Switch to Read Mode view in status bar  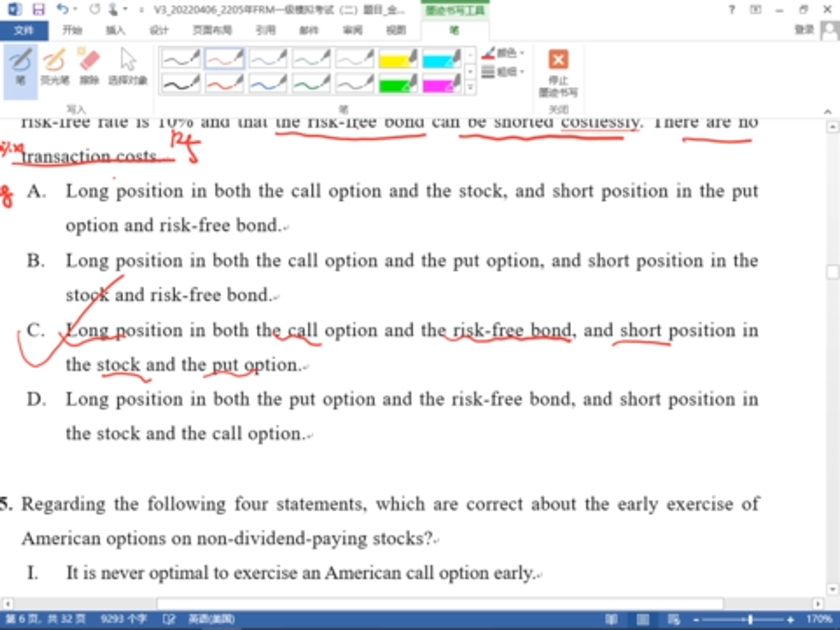tap(611, 619)
